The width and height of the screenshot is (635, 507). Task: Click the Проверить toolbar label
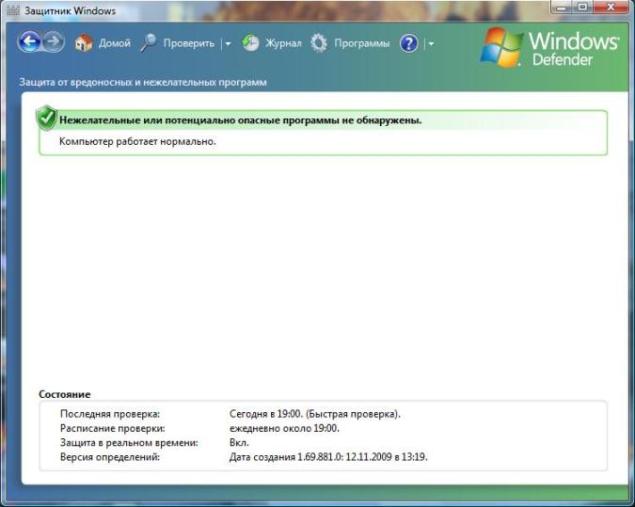point(189,43)
